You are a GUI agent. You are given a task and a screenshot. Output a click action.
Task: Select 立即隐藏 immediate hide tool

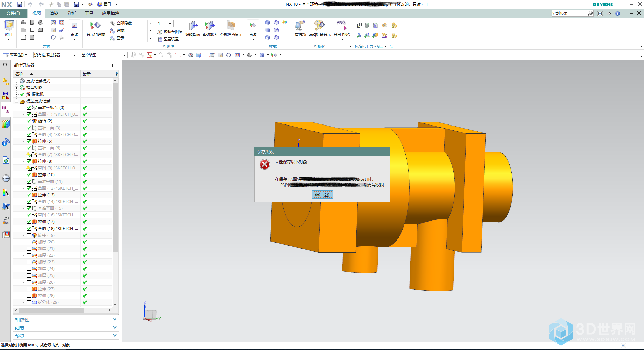click(x=121, y=23)
